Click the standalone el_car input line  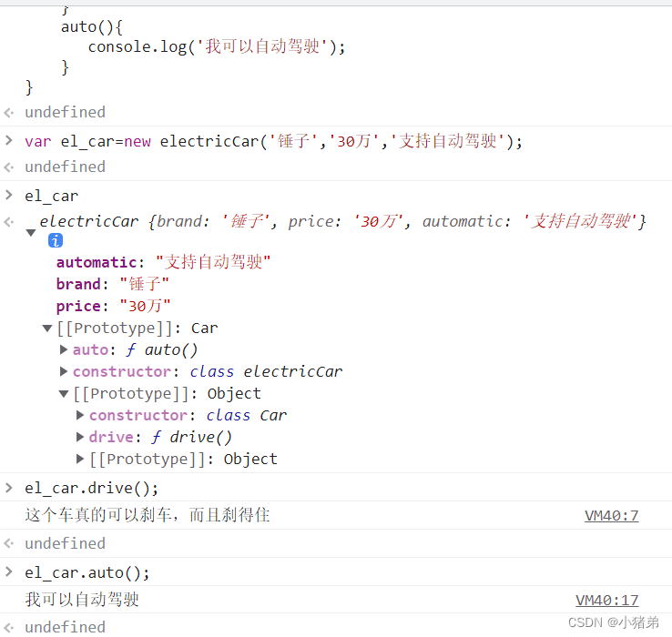[51, 196]
